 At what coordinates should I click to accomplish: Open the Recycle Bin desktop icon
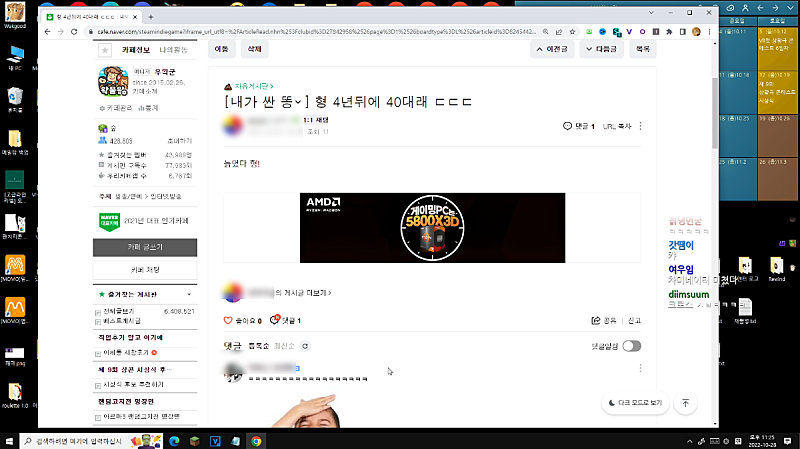coord(15,99)
